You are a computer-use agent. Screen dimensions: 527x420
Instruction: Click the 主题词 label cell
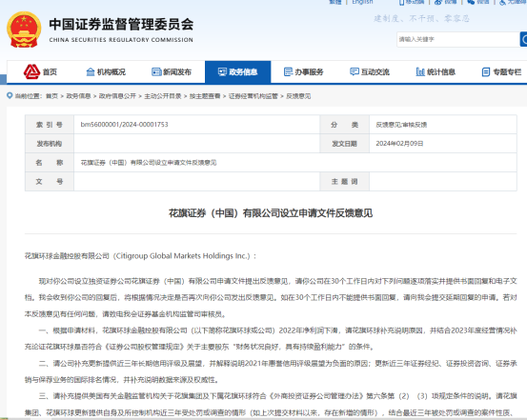pyautogui.click(x=344, y=182)
